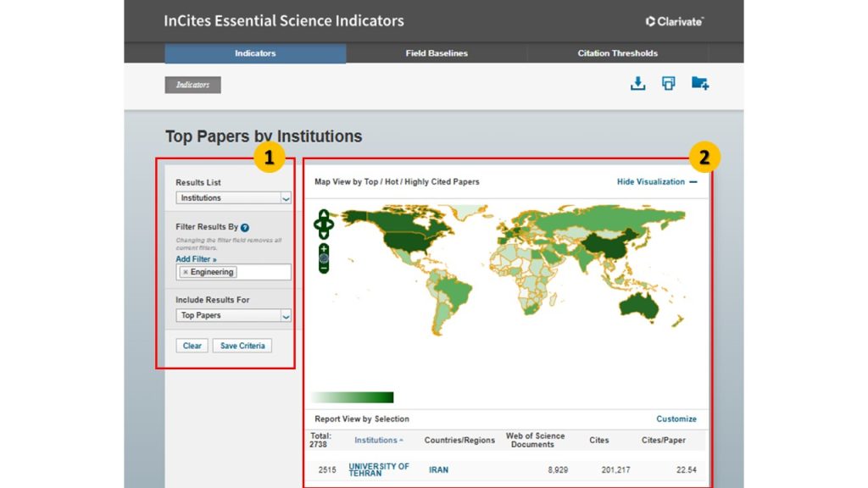The image size is (868, 488).
Task: Sort the table by Institutions column
Action: coord(379,441)
